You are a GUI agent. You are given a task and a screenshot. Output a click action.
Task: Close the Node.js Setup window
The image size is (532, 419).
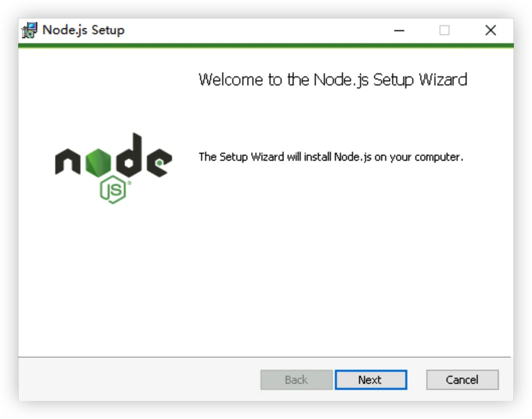[491, 30]
